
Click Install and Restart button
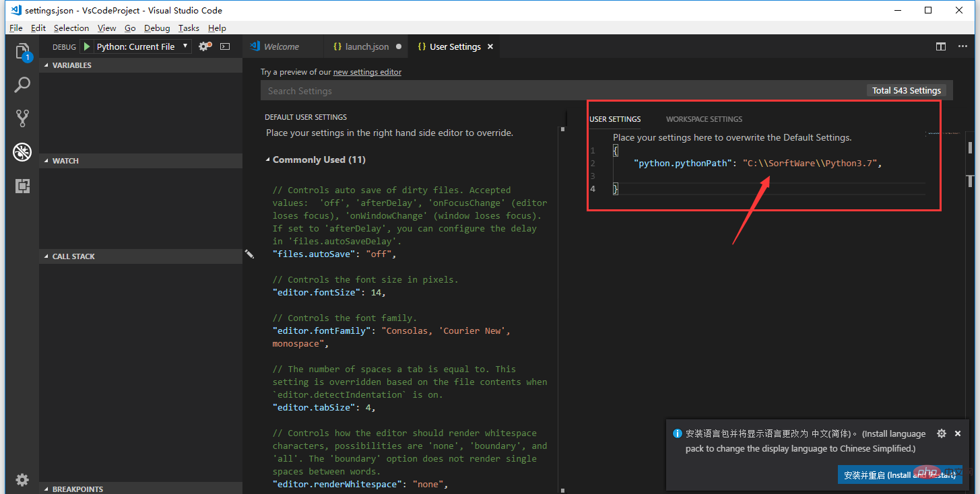[899, 474]
